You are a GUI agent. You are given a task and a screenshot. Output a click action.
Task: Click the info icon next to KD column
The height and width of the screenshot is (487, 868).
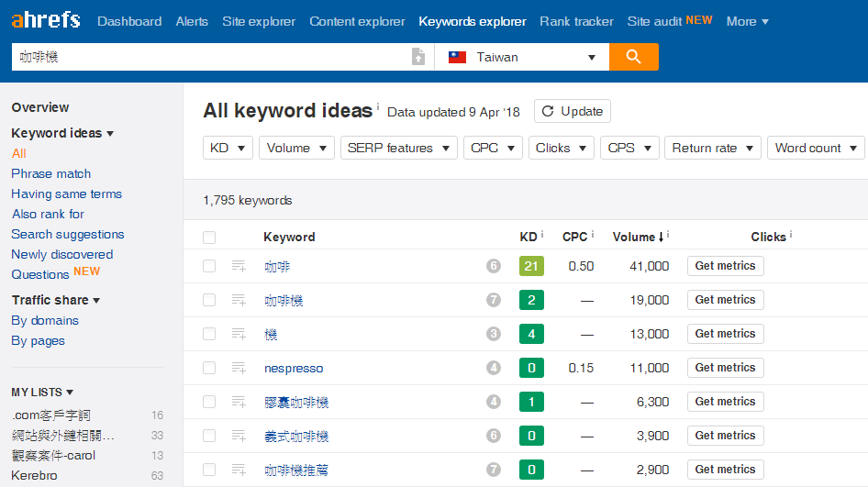point(542,236)
